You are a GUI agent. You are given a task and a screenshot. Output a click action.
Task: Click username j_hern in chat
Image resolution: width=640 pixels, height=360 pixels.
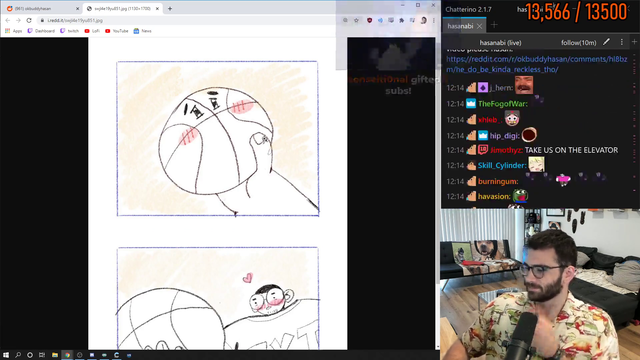tap(501, 88)
